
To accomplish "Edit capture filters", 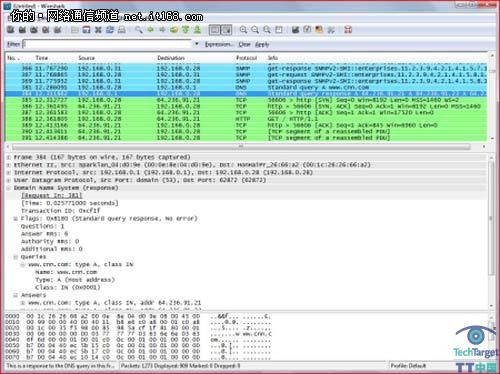I will tap(295, 30).
